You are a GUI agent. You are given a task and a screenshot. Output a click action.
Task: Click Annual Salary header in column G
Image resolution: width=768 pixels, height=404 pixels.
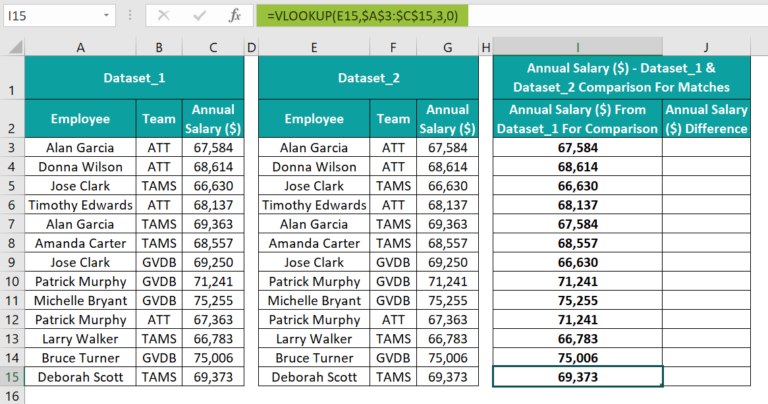[x=448, y=119]
